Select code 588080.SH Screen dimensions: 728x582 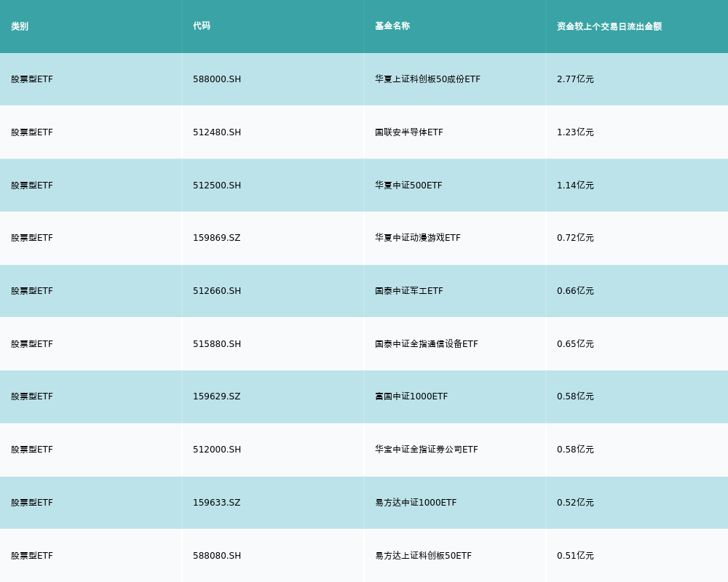pos(217,556)
